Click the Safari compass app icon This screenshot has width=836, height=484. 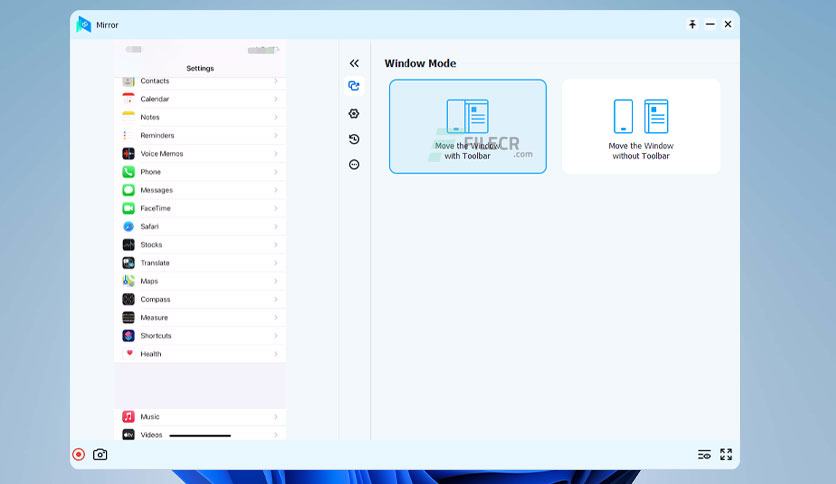128,227
